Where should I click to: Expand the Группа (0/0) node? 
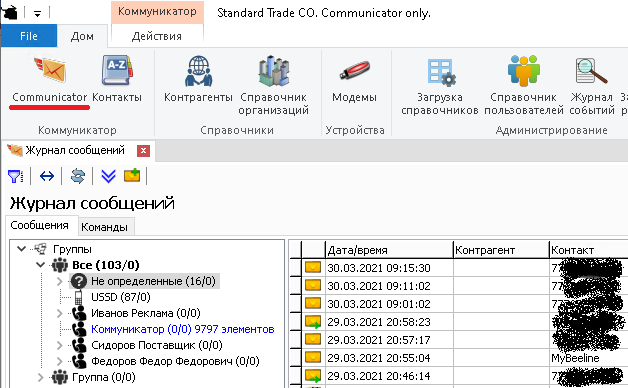click(40, 377)
